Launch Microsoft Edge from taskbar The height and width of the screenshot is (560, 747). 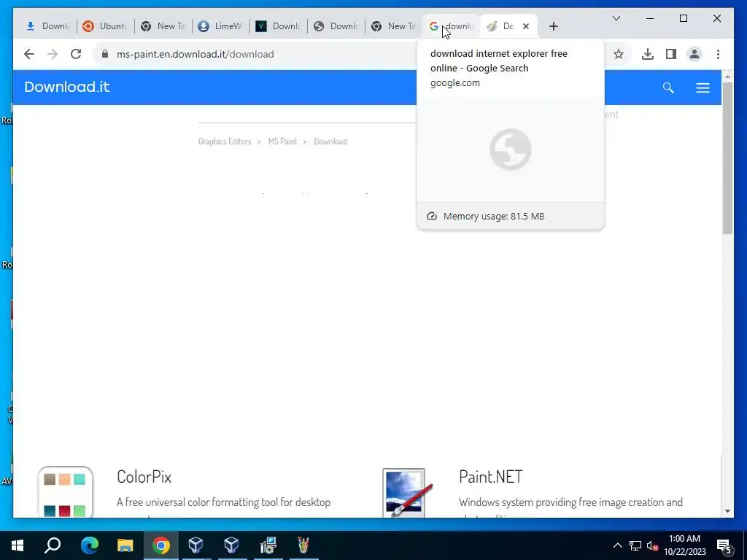coord(90,545)
